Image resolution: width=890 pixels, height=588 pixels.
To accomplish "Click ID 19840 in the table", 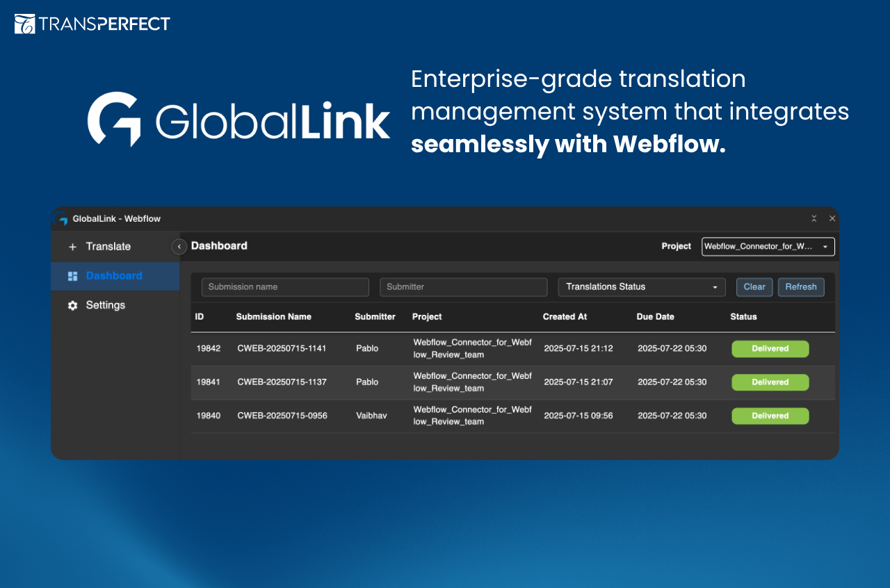I will [209, 416].
